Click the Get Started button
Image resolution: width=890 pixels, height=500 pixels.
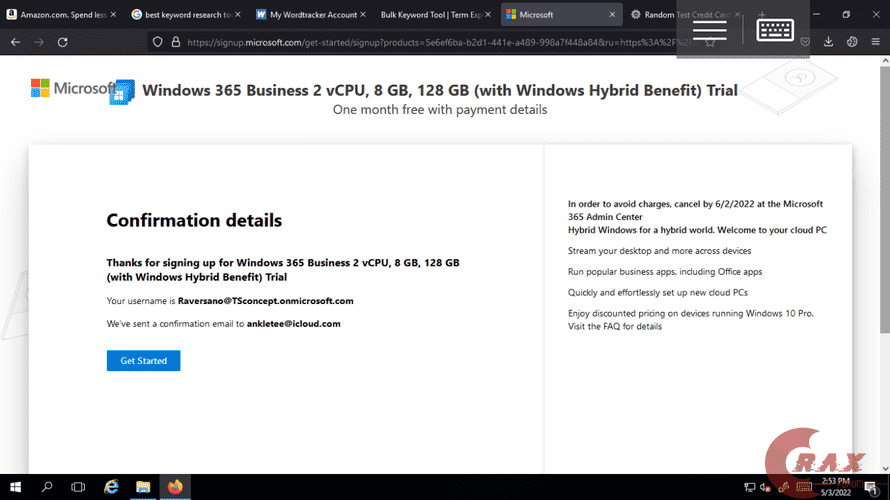pyautogui.click(x=144, y=360)
